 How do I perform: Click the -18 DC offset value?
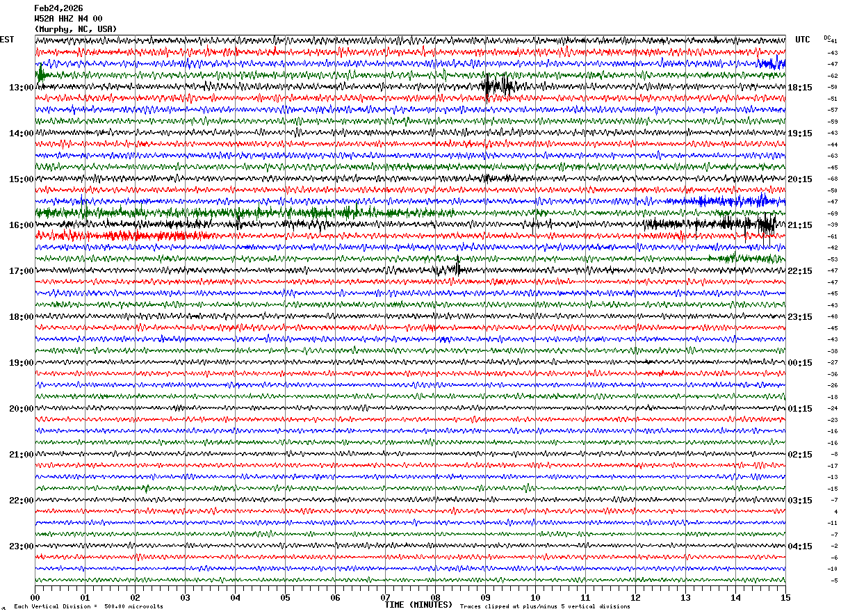click(x=833, y=397)
